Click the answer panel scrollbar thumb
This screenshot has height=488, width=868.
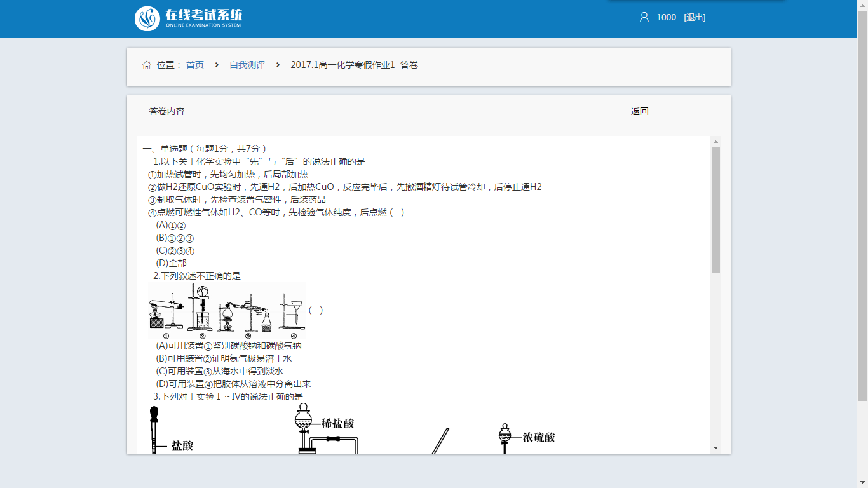[x=715, y=210]
